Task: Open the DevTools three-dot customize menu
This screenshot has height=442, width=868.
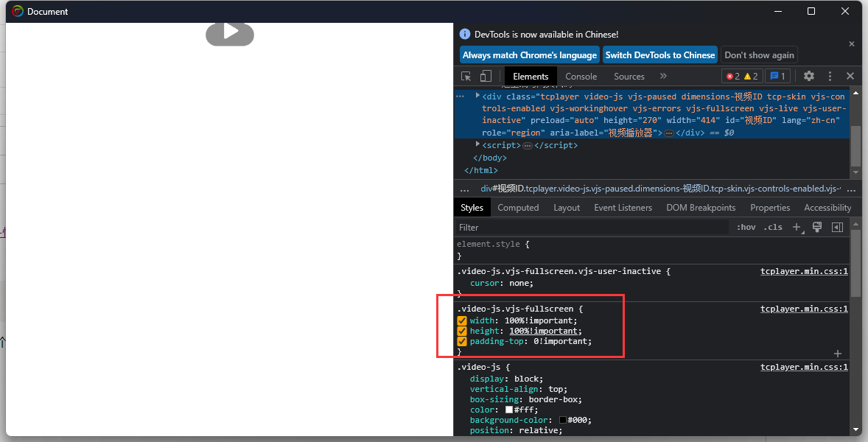Action: point(830,77)
